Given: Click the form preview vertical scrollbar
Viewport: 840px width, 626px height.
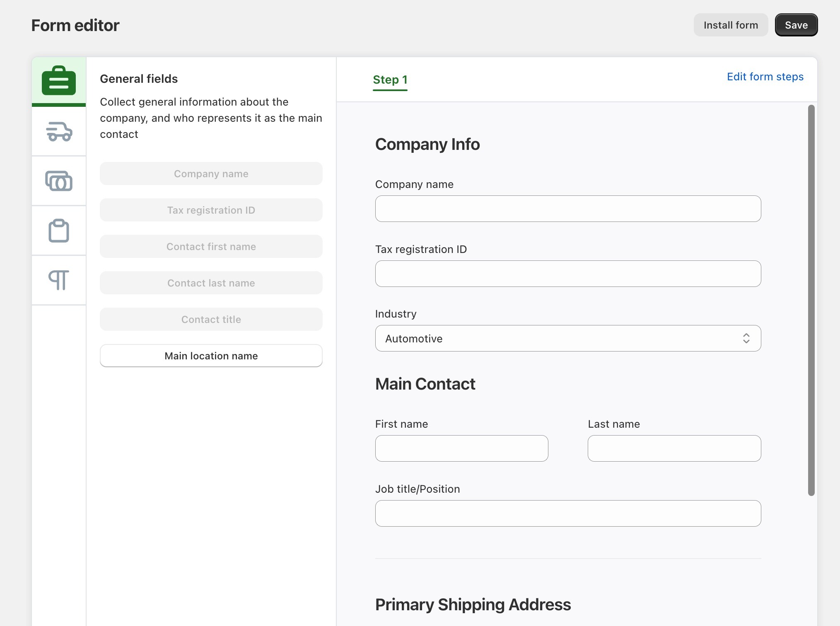Looking at the screenshot, I should tap(811, 300).
